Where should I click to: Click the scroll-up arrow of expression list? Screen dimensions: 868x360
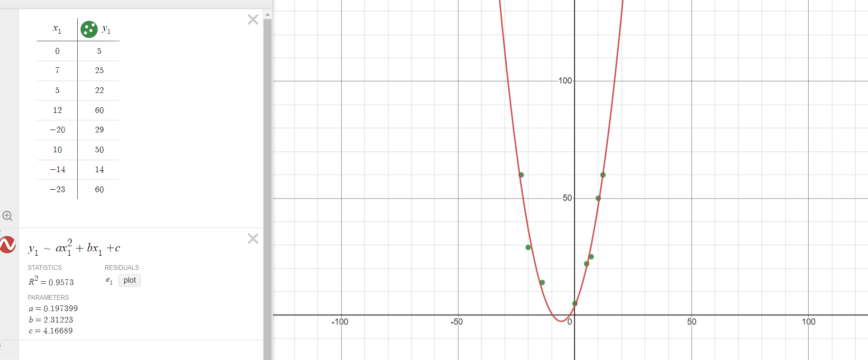[267, 15]
